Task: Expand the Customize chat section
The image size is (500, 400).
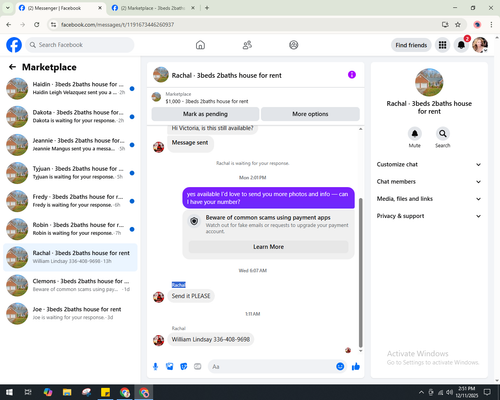Action: click(x=429, y=164)
